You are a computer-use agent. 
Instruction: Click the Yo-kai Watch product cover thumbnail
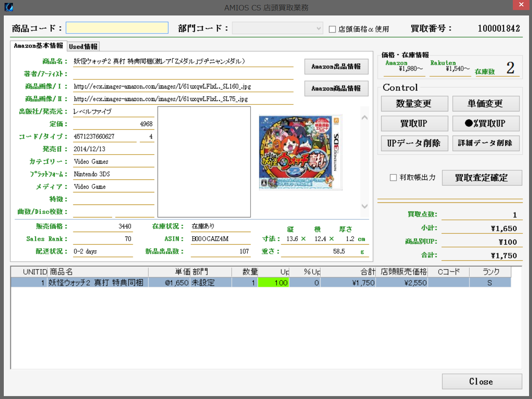(301, 152)
